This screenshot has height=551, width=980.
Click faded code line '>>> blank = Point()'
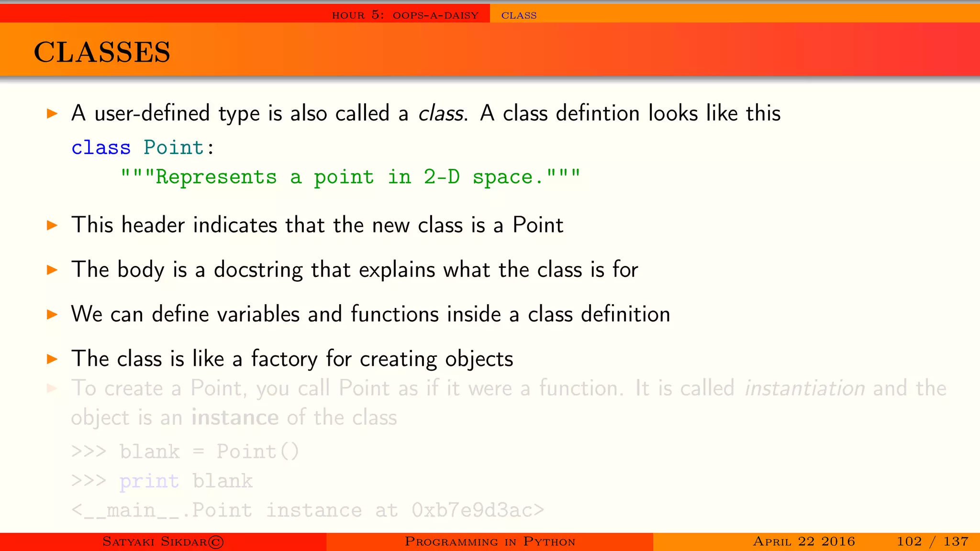[x=185, y=452]
